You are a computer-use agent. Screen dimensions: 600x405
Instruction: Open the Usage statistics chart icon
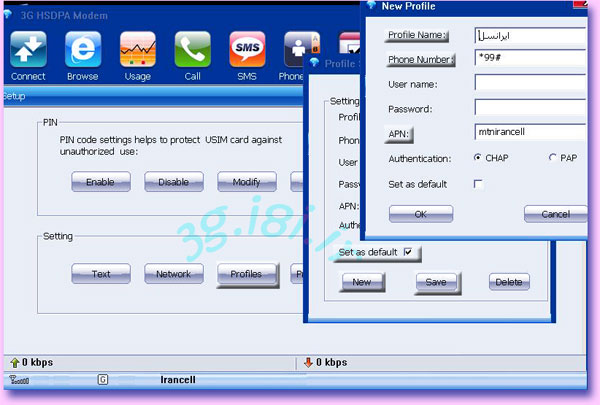click(138, 49)
